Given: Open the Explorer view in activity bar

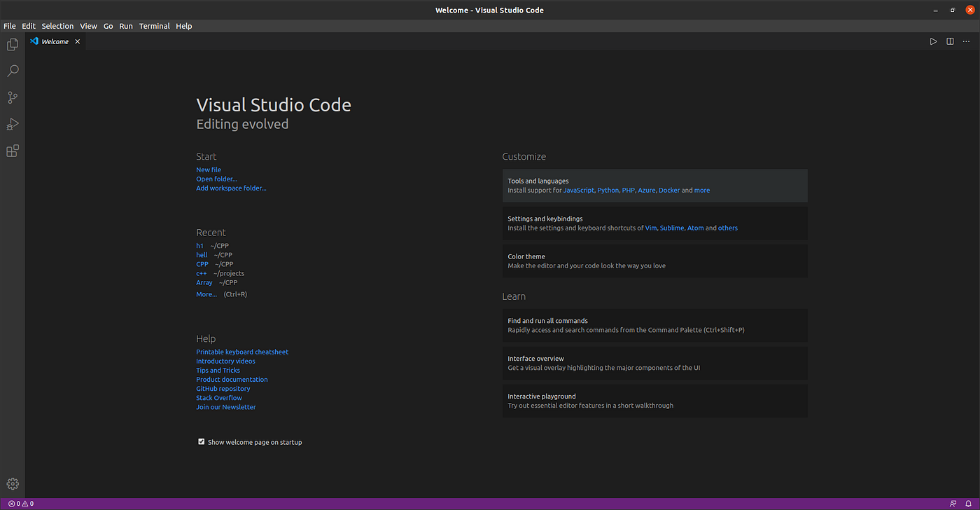Looking at the screenshot, I should [x=13, y=45].
